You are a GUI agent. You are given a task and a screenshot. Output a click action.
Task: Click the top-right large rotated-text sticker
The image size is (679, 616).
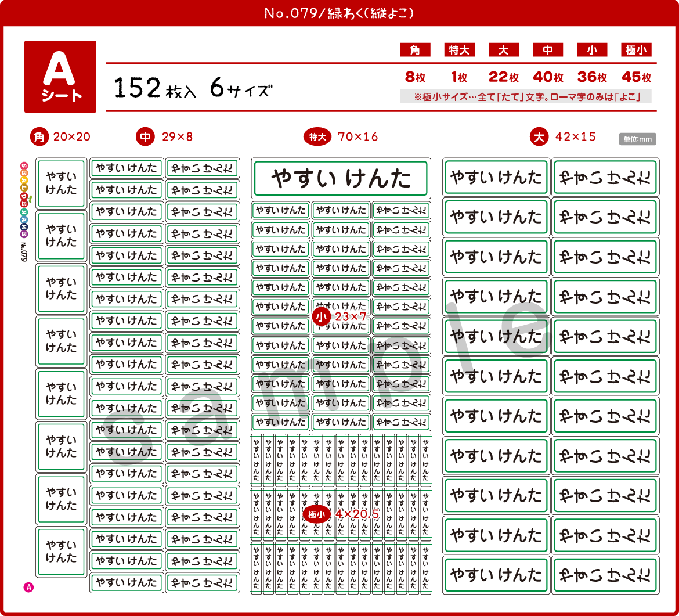pyautogui.click(x=605, y=178)
